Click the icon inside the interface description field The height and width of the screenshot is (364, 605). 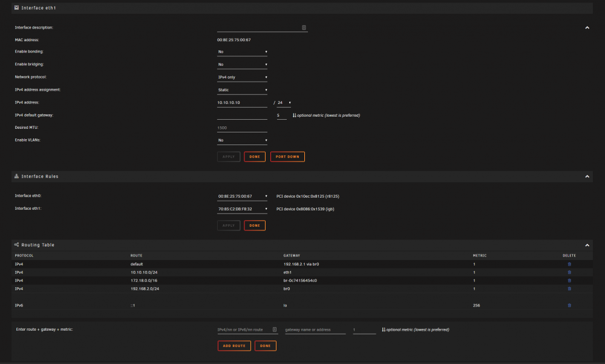click(x=304, y=27)
